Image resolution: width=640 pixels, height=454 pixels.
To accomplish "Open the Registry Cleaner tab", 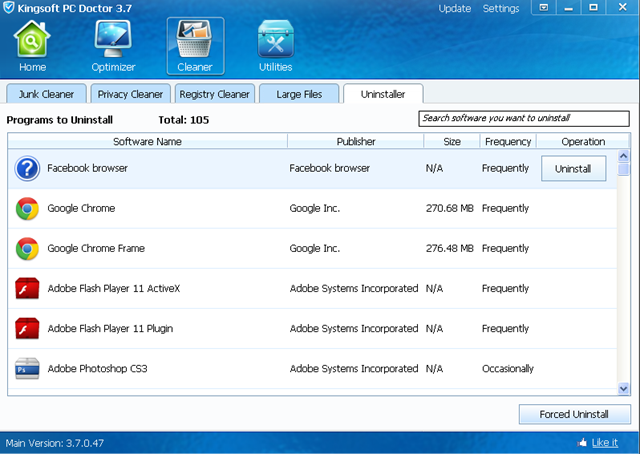I will (x=213, y=94).
